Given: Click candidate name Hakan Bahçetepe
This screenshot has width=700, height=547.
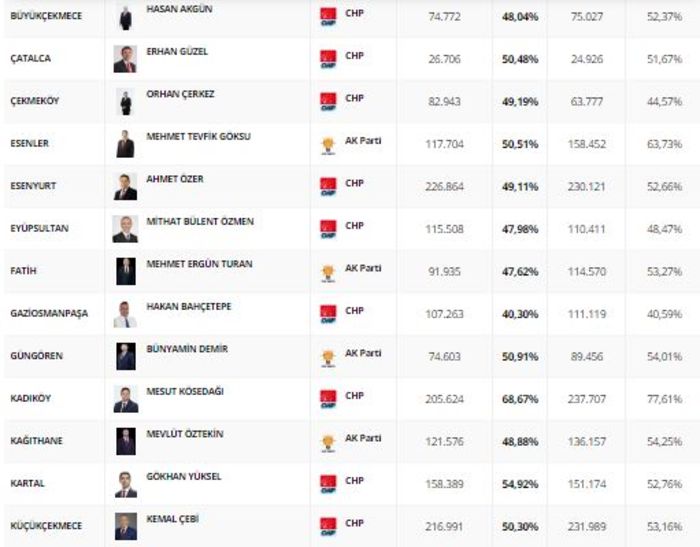Looking at the screenshot, I should (189, 307).
